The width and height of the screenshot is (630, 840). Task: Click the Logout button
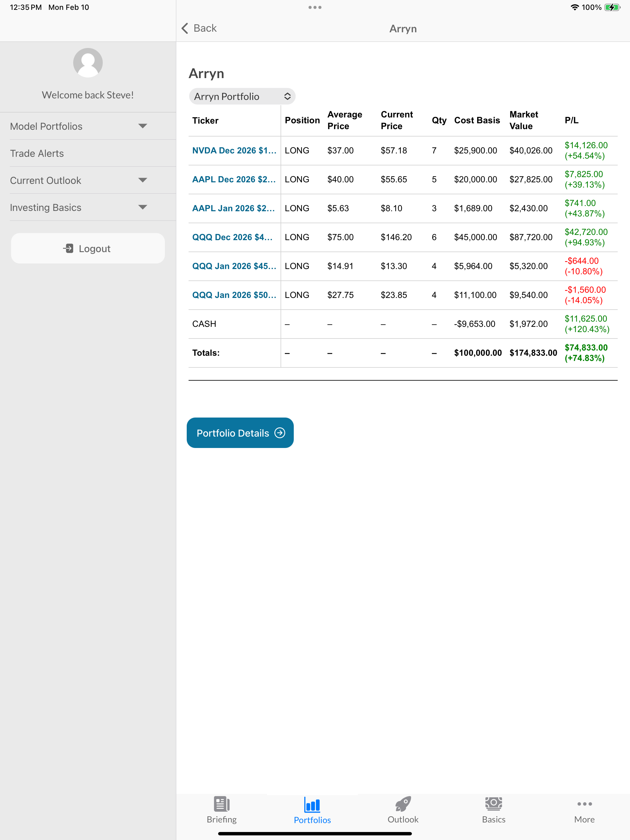click(x=88, y=248)
